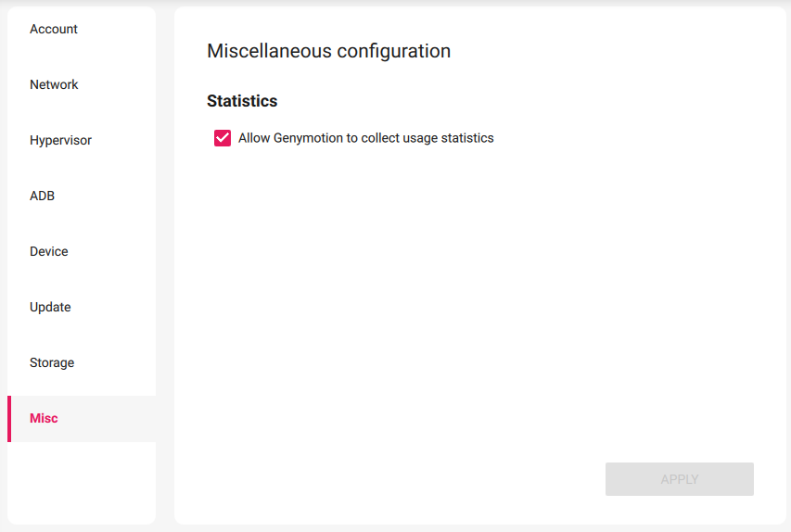Uncheck the usage statistics checkbox
The height and width of the screenshot is (532, 791).
pyautogui.click(x=223, y=138)
